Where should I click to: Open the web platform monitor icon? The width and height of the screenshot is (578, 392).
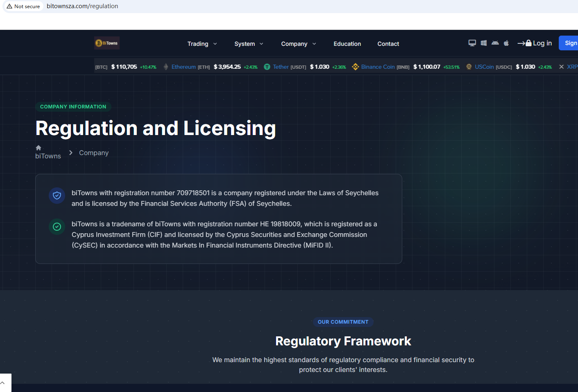click(x=472, y=43)
